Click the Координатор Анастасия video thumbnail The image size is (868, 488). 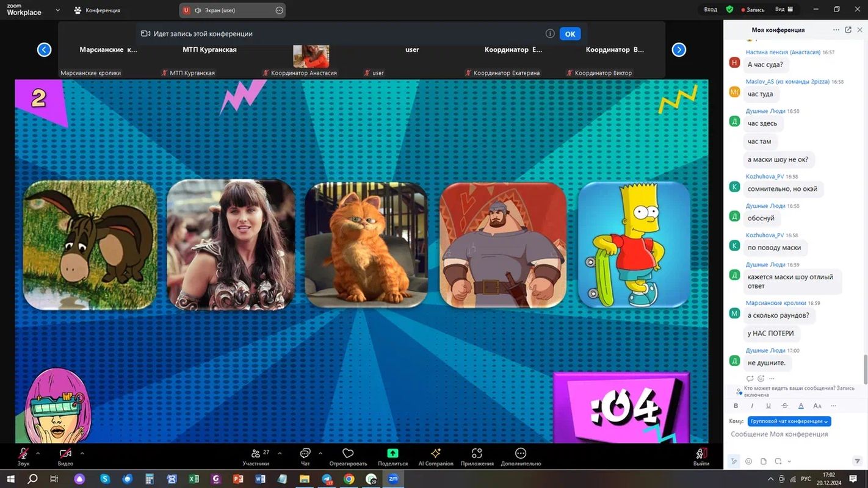[x=311, y=56]
